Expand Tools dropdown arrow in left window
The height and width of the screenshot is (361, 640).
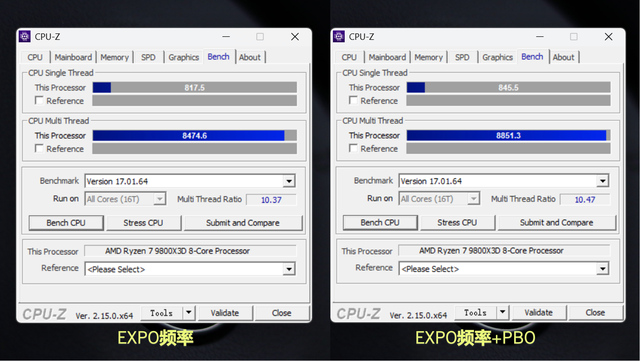[189, 313]
